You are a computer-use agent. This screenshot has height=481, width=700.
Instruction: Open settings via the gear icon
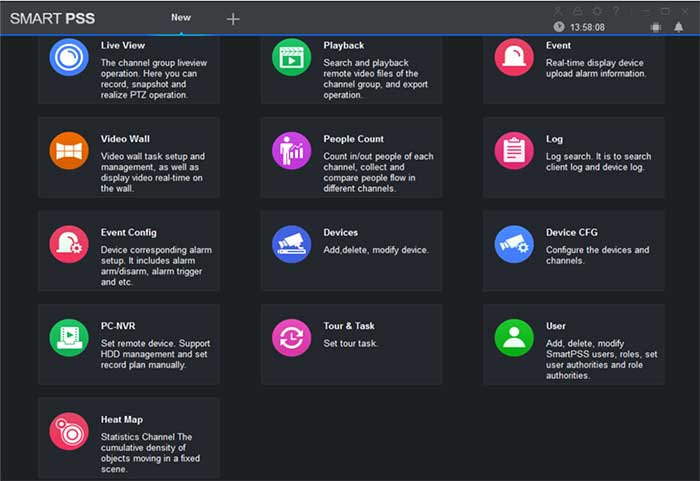click(x=598, y=11)
